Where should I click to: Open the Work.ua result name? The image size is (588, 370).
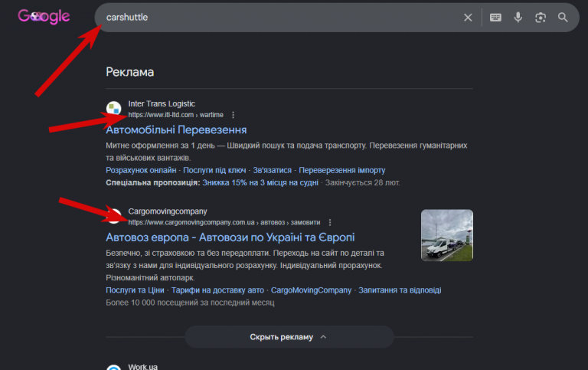click(x=143, y=367)
